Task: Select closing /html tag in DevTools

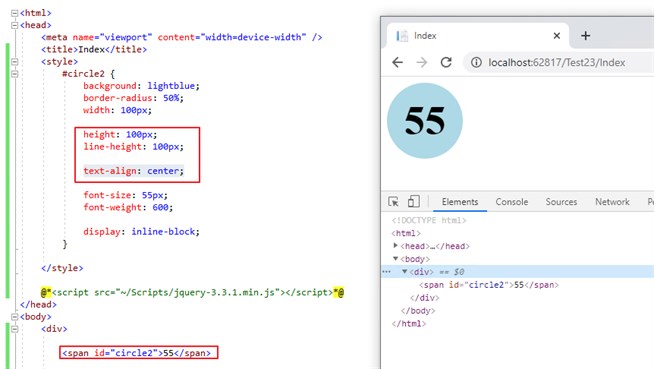Action: pyautogui.click(x=408, y=324)
